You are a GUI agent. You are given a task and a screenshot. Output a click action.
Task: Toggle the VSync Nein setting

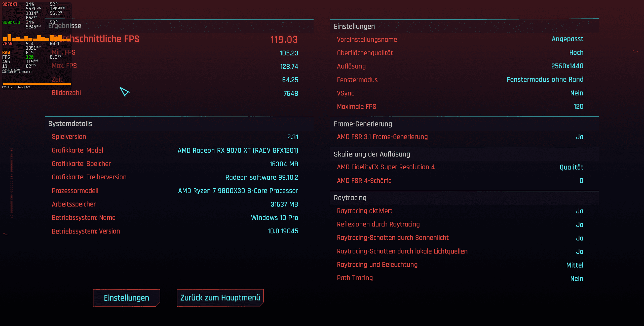(x=577, y=93)
